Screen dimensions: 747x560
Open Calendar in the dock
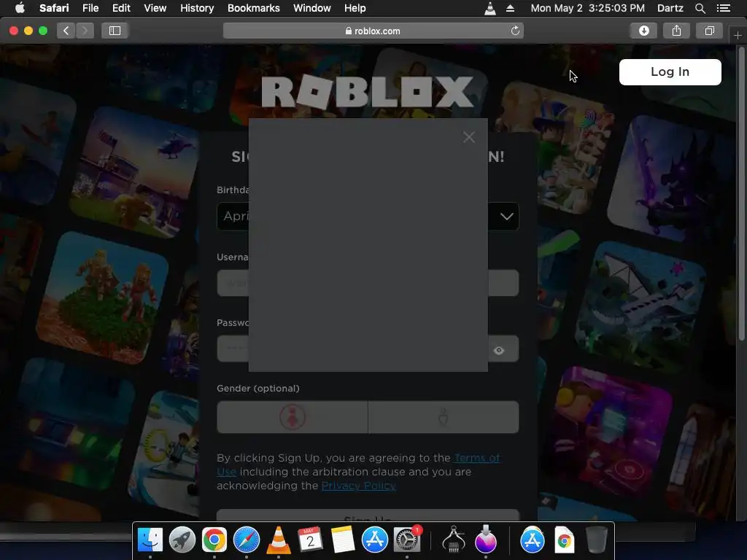(310, 540)
